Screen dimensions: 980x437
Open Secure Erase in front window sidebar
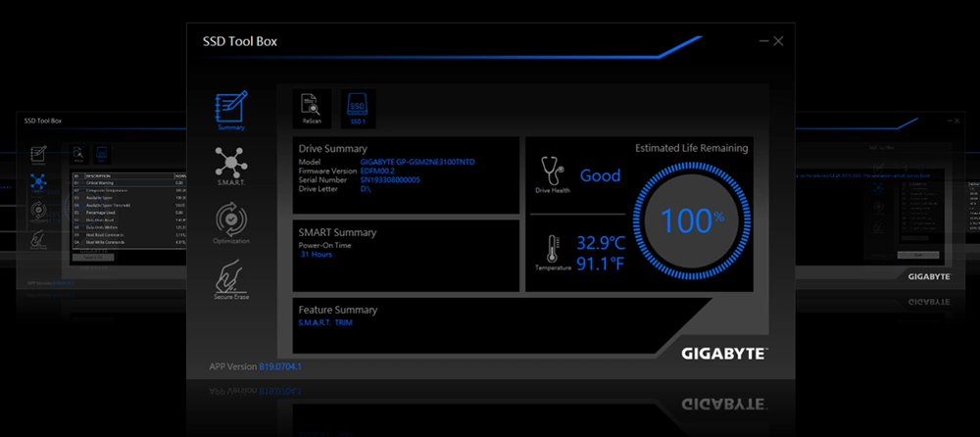[x=231, y=279]
